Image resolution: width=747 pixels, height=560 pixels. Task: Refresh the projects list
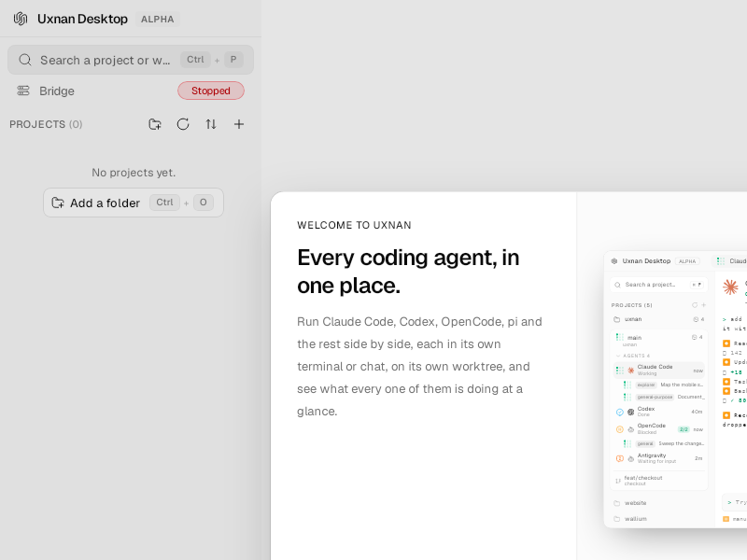click(183, 124)
